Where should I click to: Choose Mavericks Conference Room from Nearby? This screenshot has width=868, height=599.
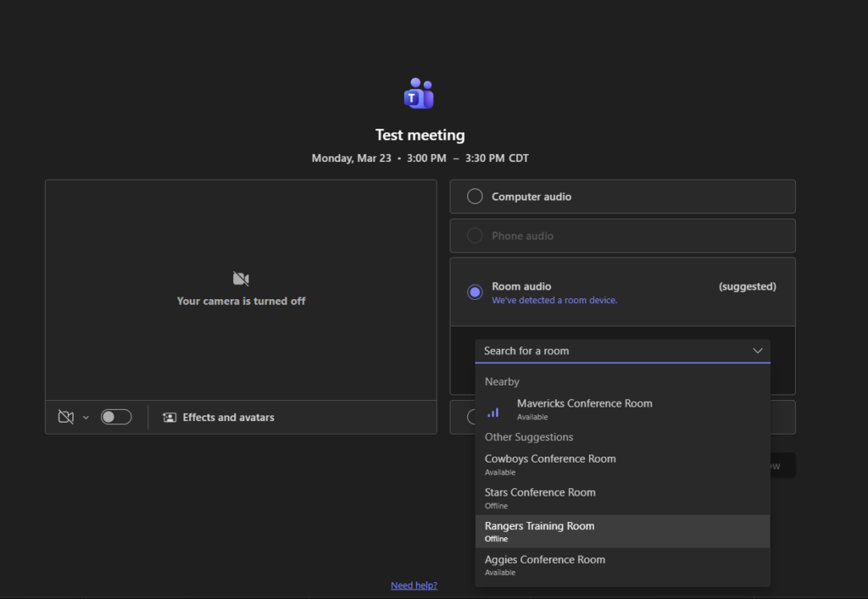pyautogui.click(x=584, y=409)
